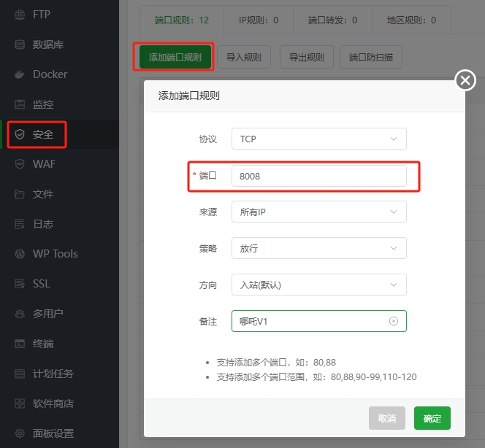Open the WAF menu item text
This screenshot has width=485, height=448.
44,164
